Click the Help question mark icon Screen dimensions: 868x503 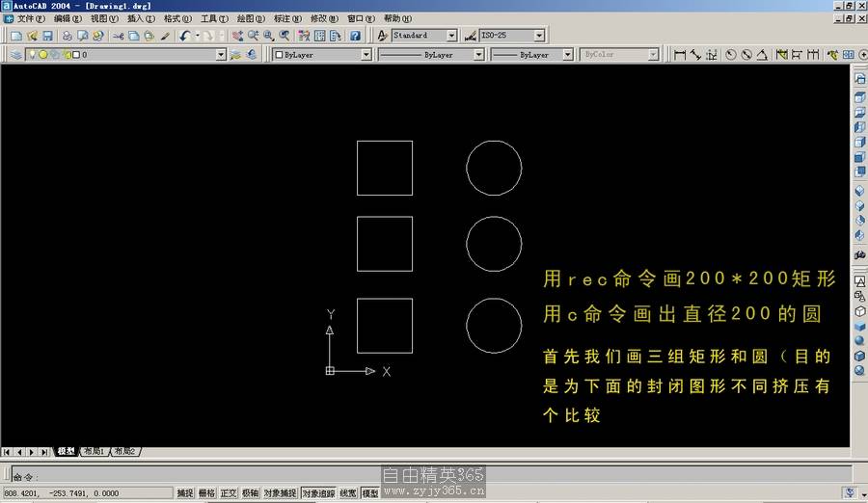tap(355, 36)
